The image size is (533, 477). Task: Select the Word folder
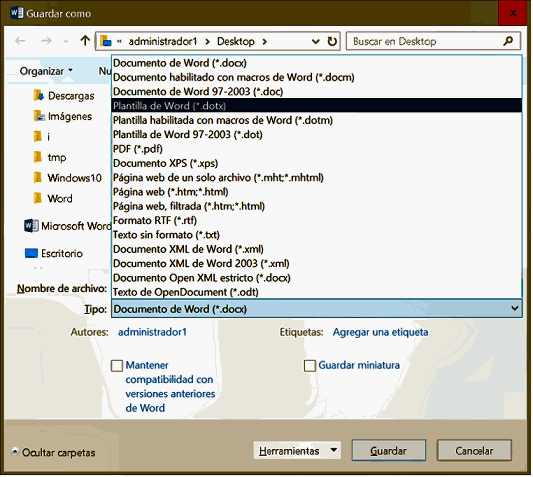click(53, 198)
